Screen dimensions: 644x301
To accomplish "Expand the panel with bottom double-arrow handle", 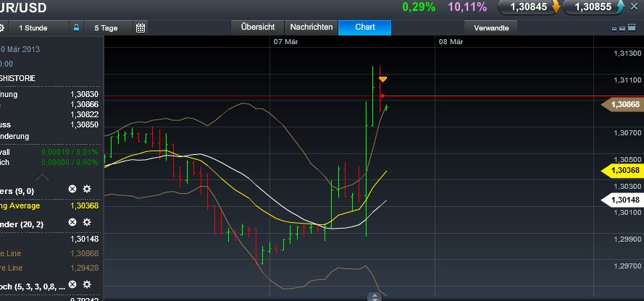I will 375,297.
